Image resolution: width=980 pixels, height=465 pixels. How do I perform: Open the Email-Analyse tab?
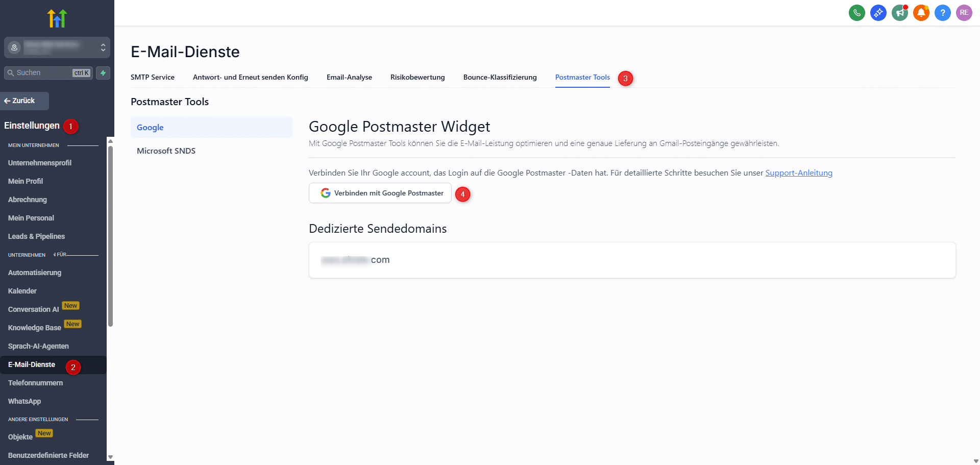[x=349, y=77]
